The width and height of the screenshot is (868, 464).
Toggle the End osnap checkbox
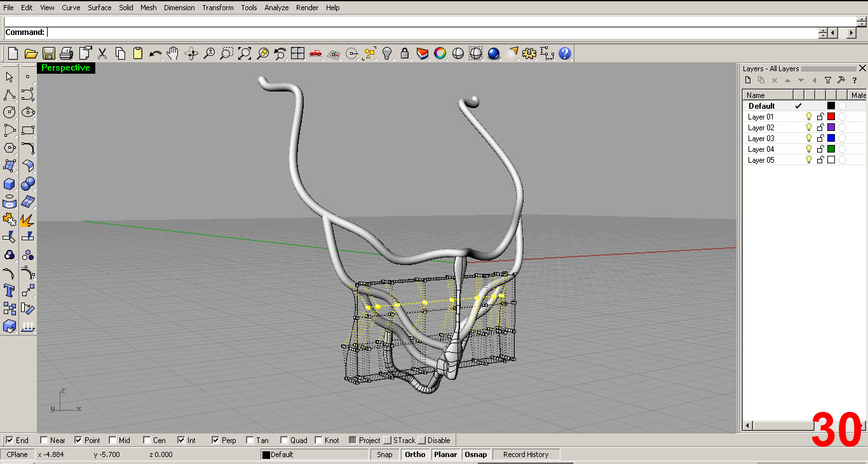(10, 440)
